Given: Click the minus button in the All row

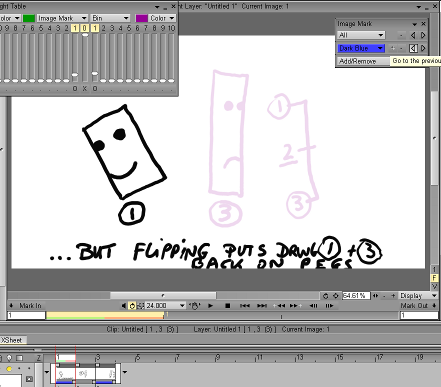Looking at the screenshot, I should (x=401, y=35).
